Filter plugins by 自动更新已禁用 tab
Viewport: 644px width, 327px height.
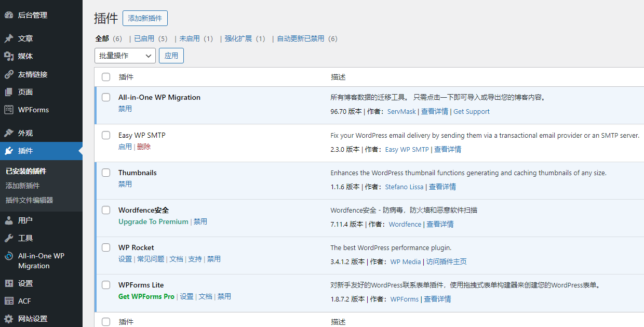tap(301, 38)
